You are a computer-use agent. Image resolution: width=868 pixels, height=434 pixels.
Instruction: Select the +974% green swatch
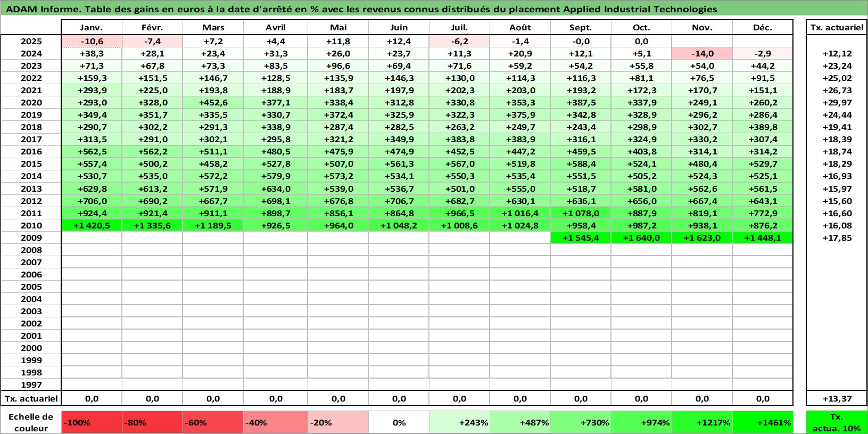pos(641,422)
